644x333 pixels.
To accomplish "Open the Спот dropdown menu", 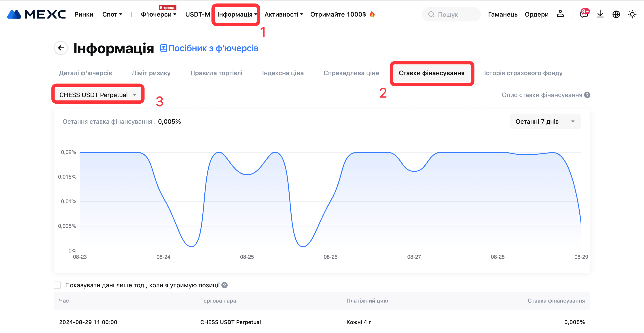I will 112,15.
